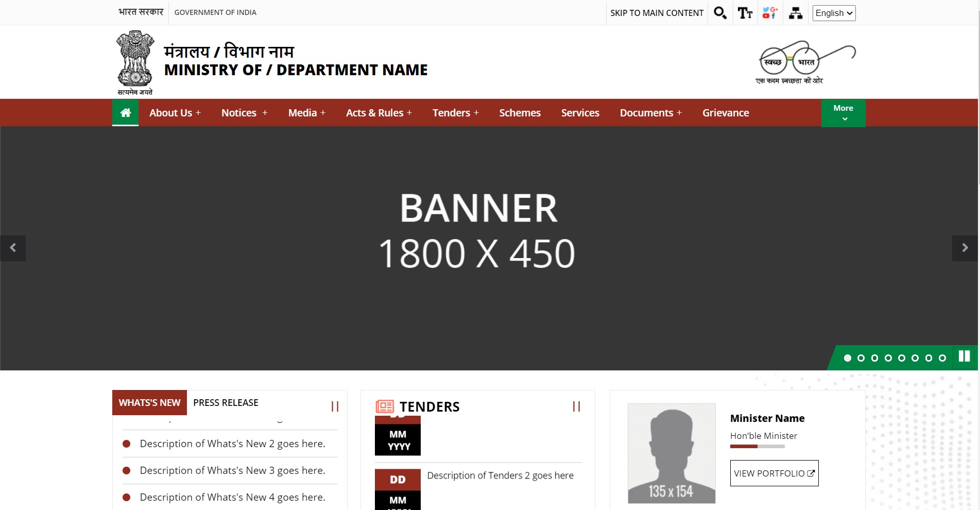Open the sitemap icon
Viewport: 980px width, 510px height.
pos(795,13)
